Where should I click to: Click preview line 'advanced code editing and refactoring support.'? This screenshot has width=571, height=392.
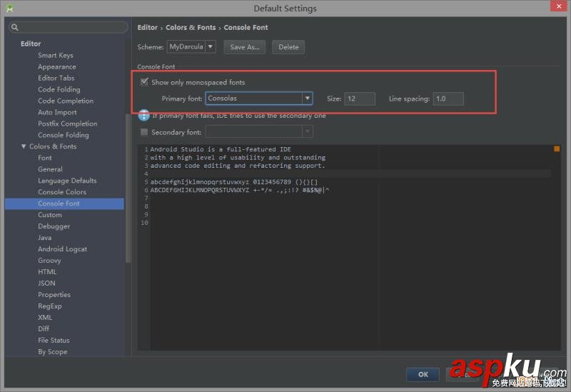(x=238, y=166)
